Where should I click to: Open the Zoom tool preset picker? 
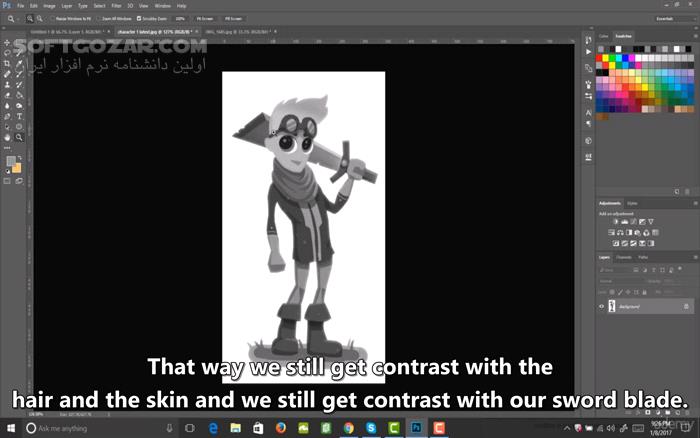click(x=13, y=19)
